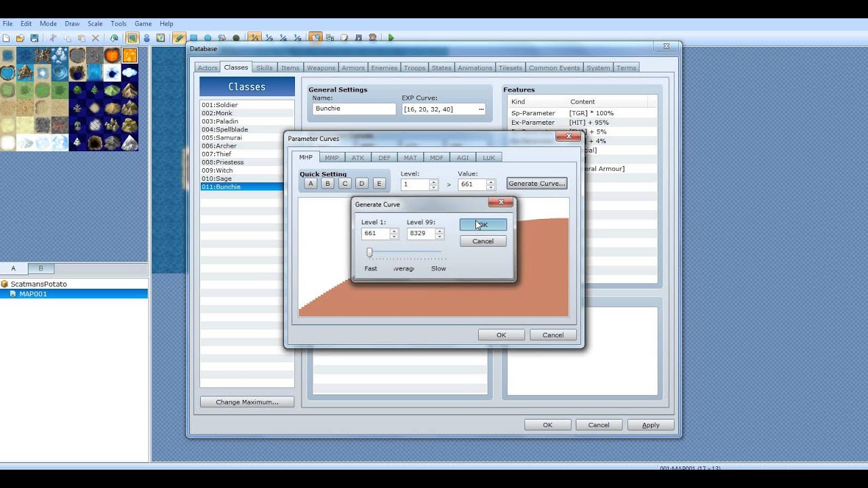This screenshot has width=868, height=488.
Task: Click the Delete X toolbar icon
Action: [x=96, y=38]
